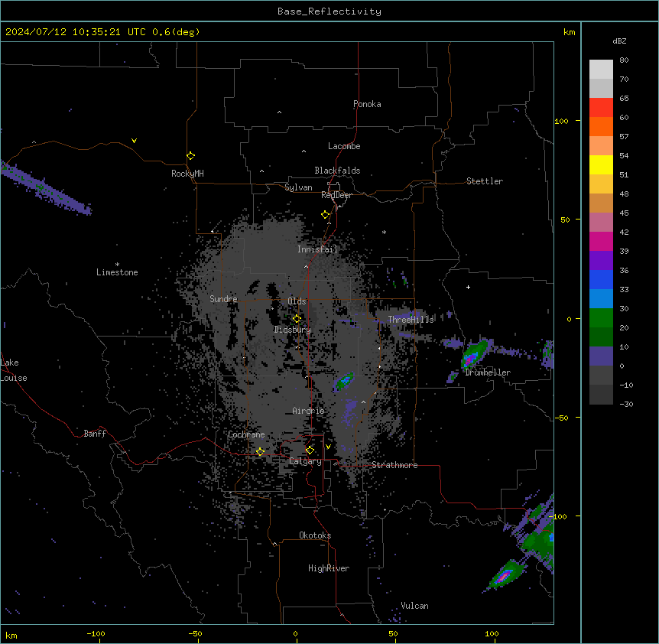Screen dimensions: 659x644
Task: Pick the orange legend swatch below 60
Action: point(601,126)
